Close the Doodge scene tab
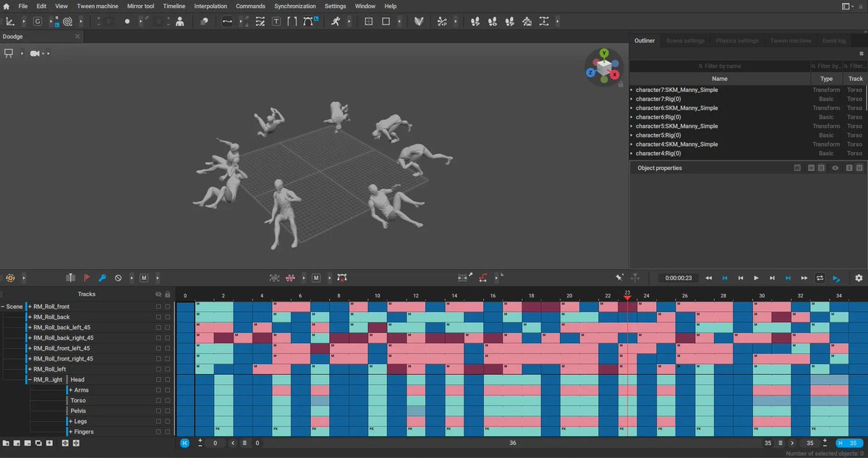 [x=77, y=36]
